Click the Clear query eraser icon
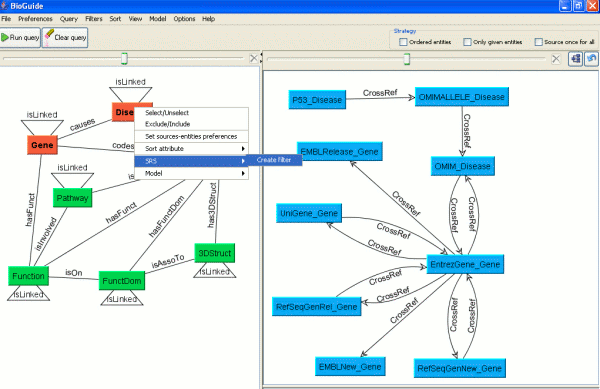Image resolution: width=600 pixels, height=389 pixels. click(x=49, y=37)
